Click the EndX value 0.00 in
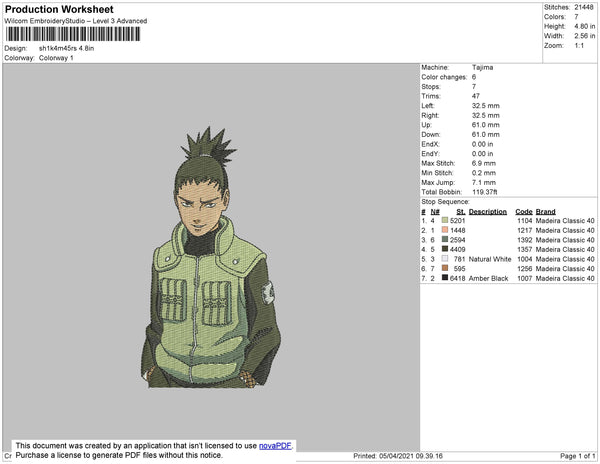This screenshot has height=464, width=600. 483,144
